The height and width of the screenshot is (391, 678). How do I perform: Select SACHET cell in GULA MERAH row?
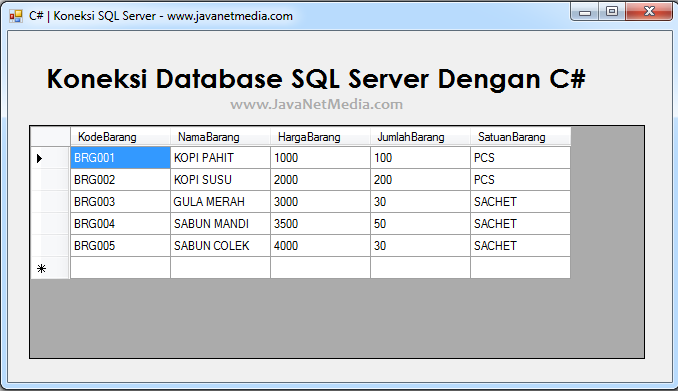(520, 202)
